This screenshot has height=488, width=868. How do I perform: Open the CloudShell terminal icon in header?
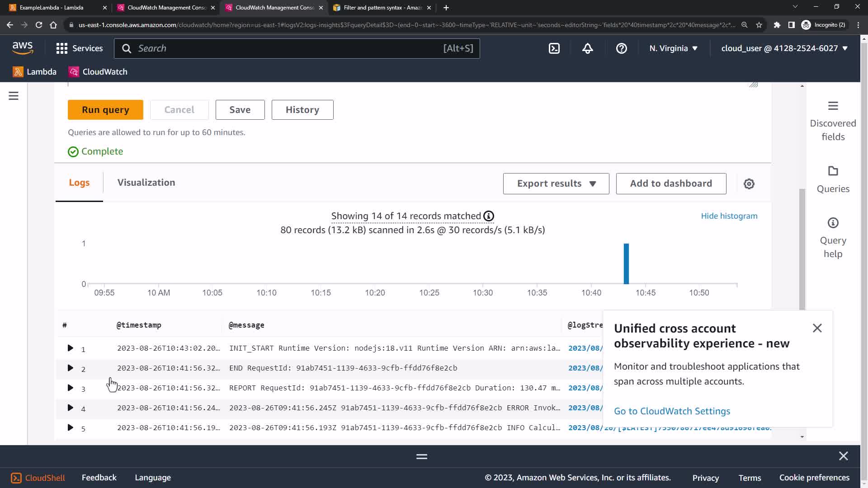pyautogui.click(x=554, y=48)
